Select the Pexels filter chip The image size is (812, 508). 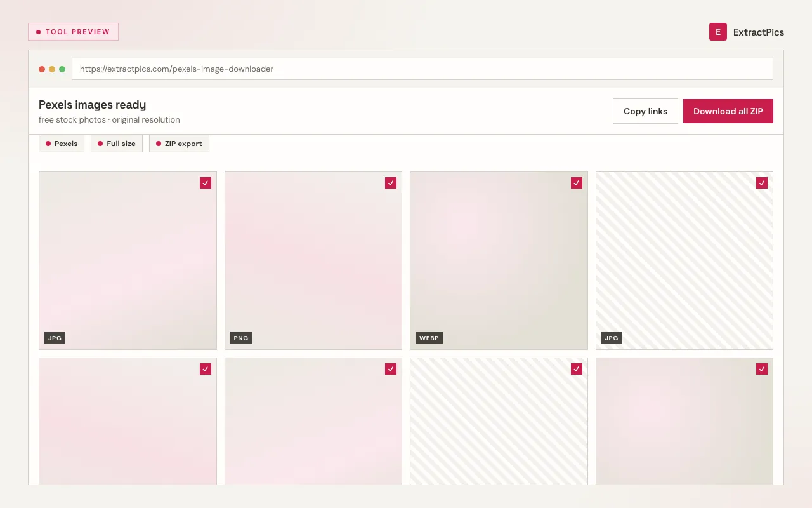click(x=62, y=144)
